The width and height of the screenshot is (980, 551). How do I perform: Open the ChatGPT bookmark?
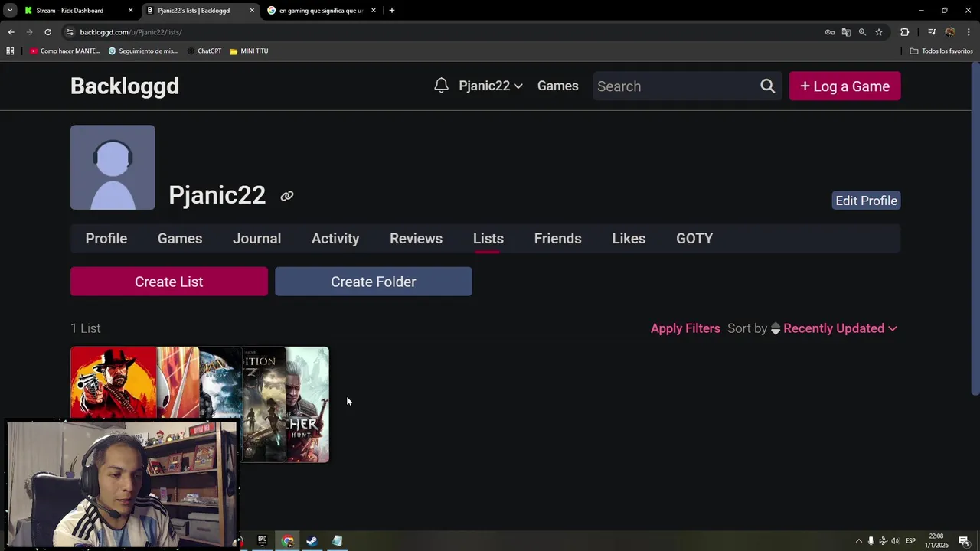(x=204, y=51)
